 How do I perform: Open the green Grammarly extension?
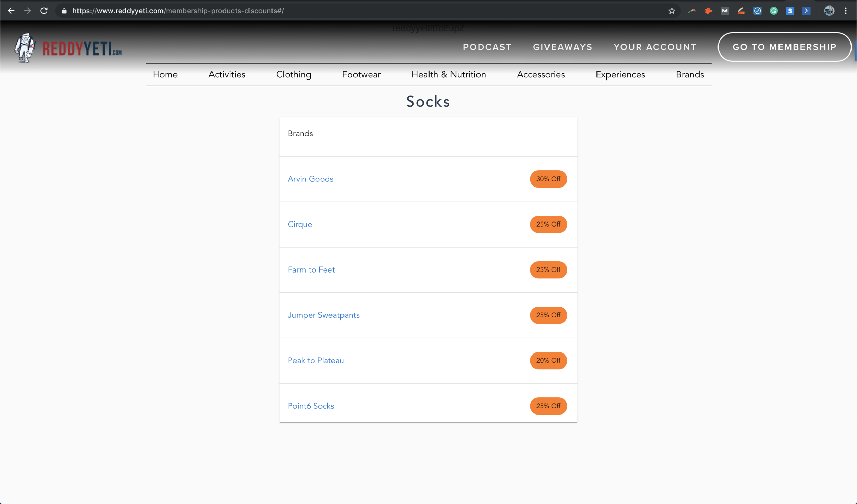pyautogui.click(x=774, y=11)
